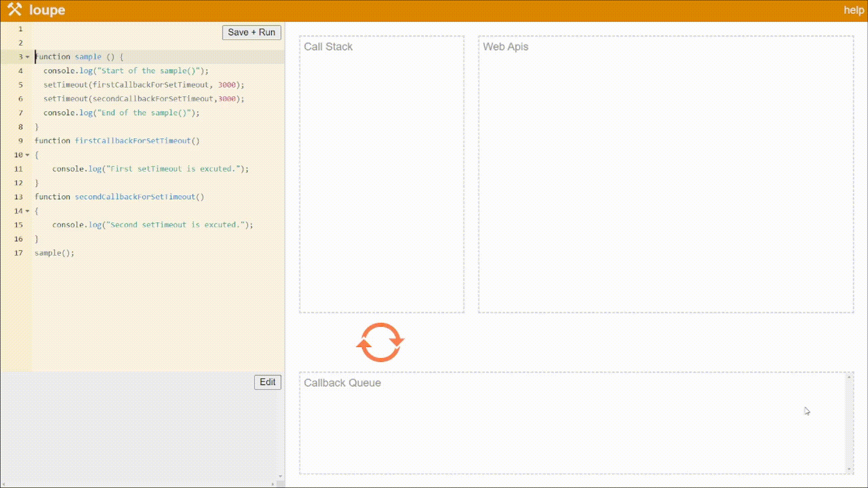
Task: Click the loupe title text
Action: 47,10
